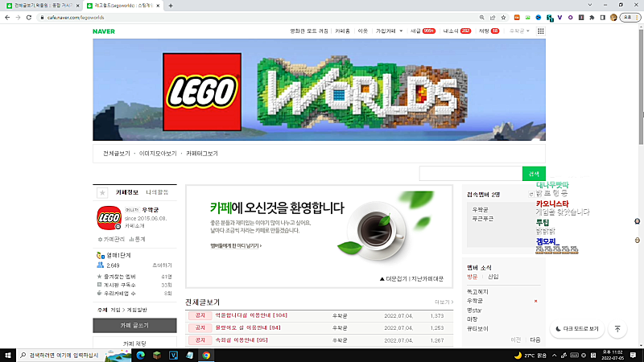
Task: Open Chrome tab search chevron
Action: (590, 5)
